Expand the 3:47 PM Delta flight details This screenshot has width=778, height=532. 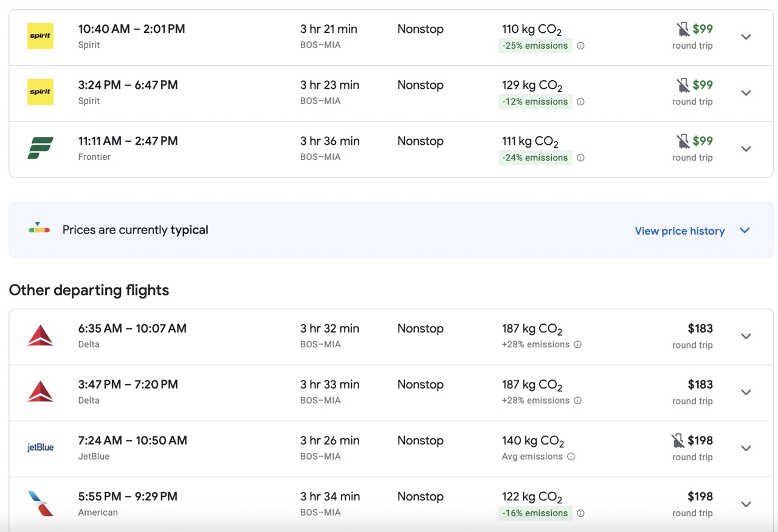(746, 392)
